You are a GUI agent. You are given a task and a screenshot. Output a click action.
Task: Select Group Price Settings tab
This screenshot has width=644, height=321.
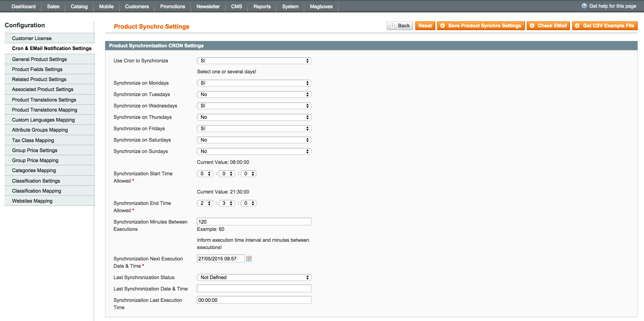[50, 150]
